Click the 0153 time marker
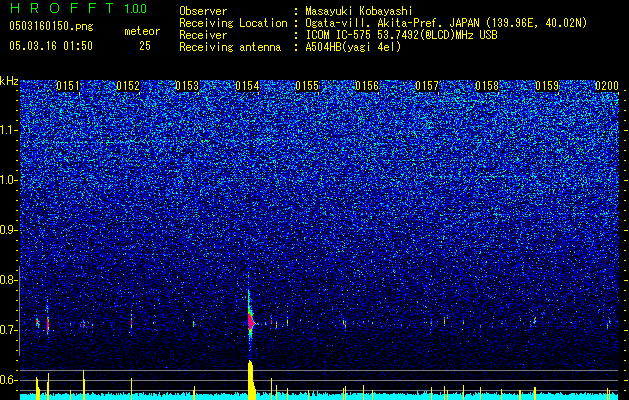Image resolution: width=629 pixels, height=400 pixels. tap(187, 86)
